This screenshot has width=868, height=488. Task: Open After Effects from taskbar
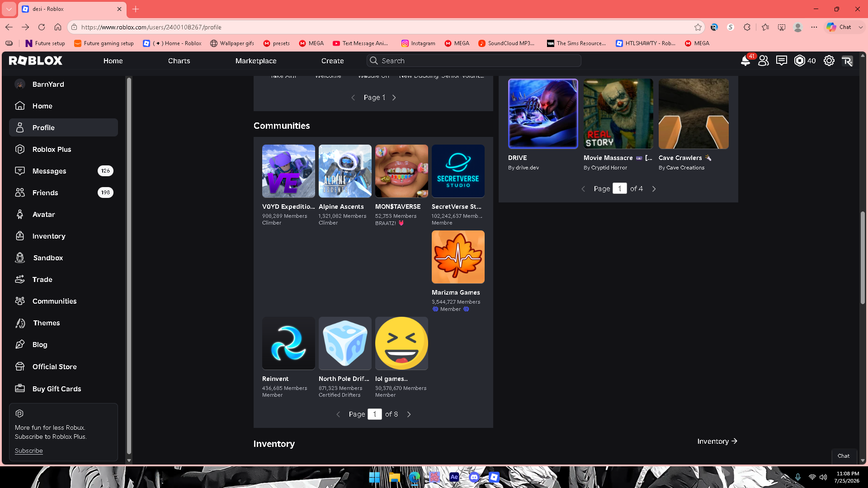tap(454, 477)
